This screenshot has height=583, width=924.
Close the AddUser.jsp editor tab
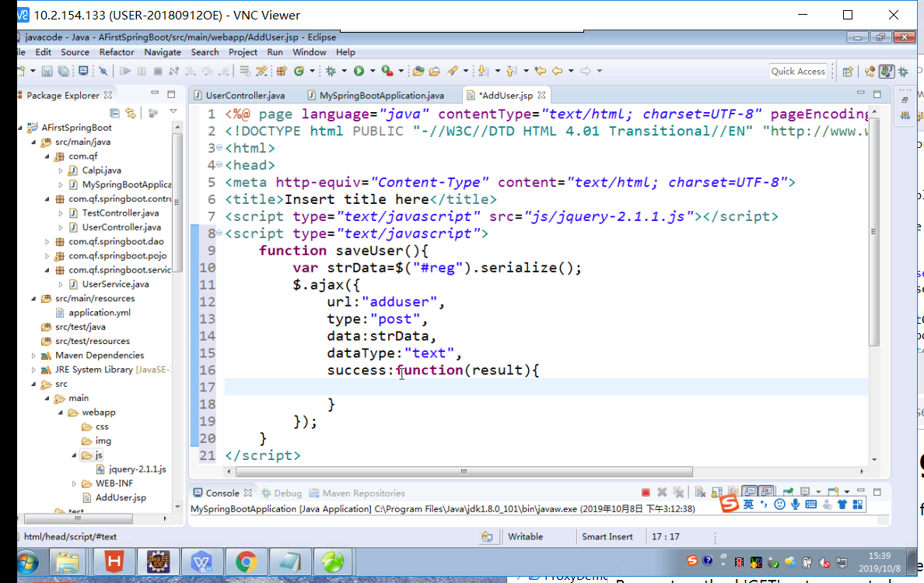point(541,95)
